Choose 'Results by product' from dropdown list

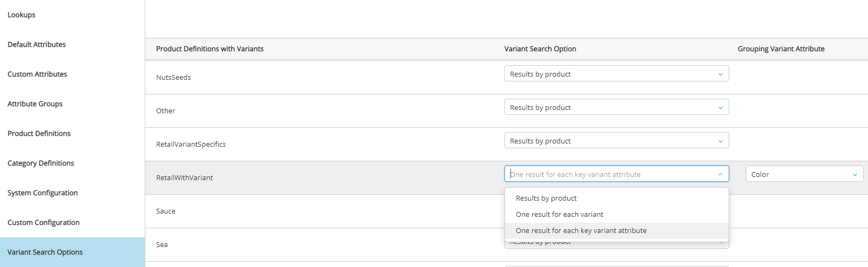(546, 198)
